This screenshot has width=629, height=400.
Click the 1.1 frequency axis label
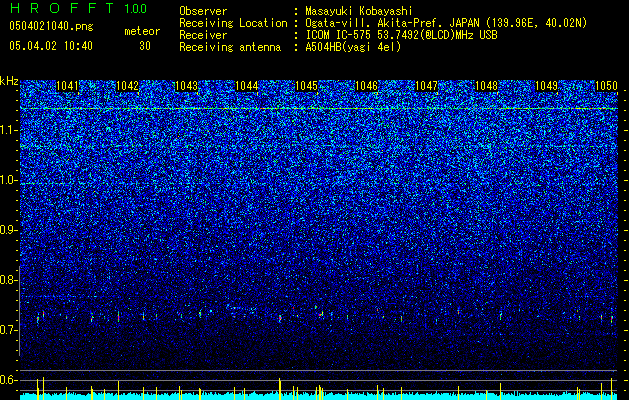[x=9, y=130]
